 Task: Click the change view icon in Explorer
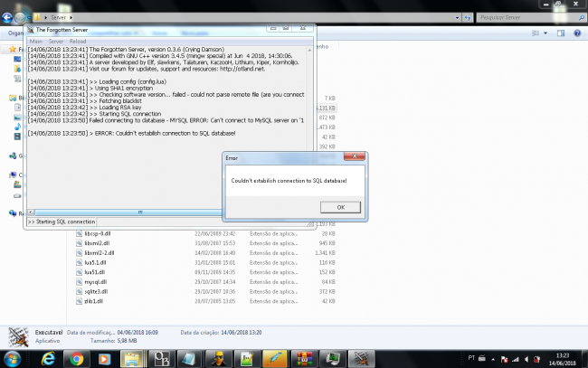[536, 33]
